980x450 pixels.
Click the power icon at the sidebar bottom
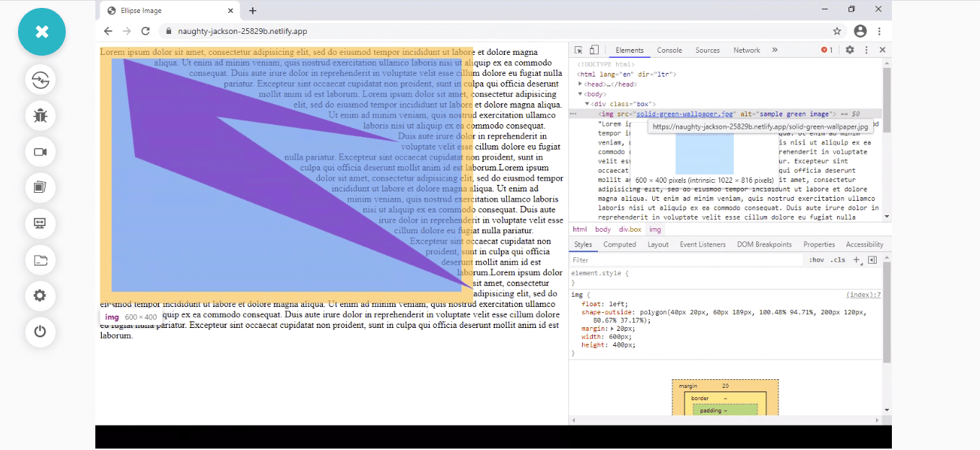41,332
